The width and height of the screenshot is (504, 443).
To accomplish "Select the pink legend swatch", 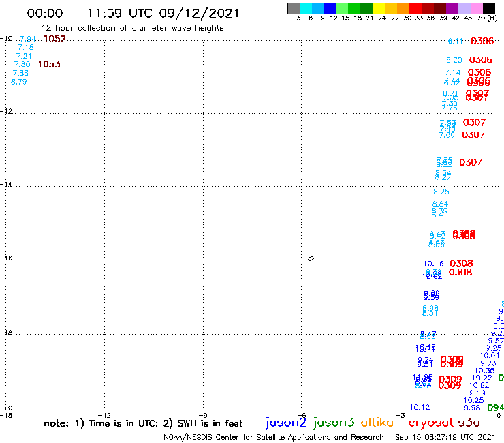I will (477, 8).
